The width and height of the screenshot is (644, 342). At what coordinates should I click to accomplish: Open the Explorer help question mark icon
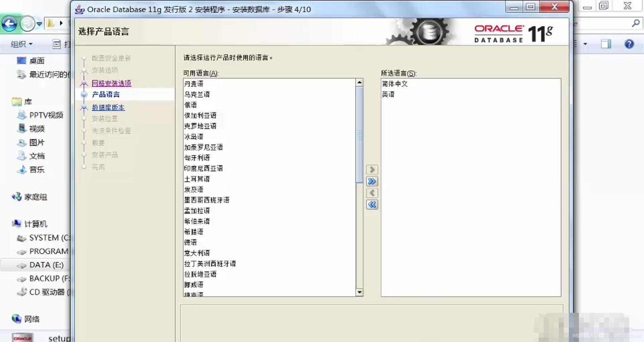629,44
